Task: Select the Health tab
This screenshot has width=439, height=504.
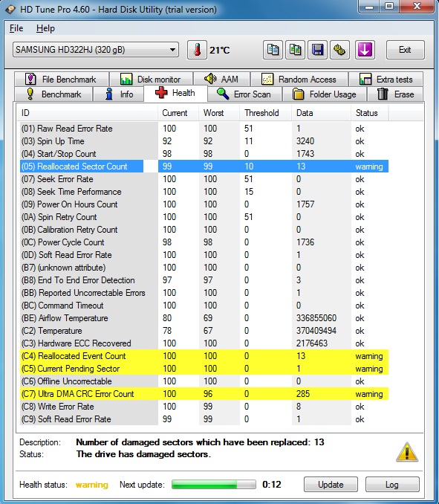Action: click(x=175, y=93)
